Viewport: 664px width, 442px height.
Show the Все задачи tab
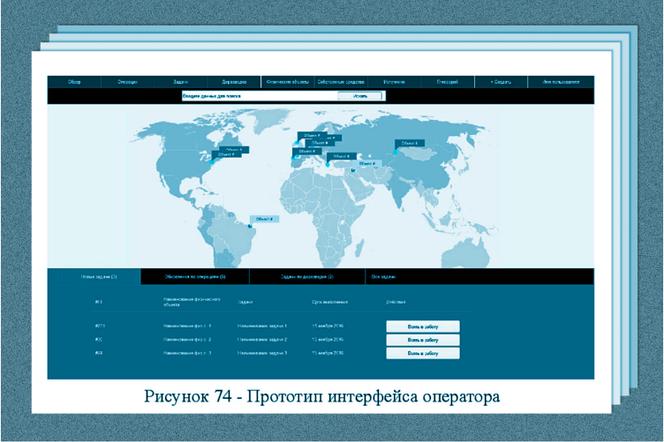coord(385,276)
